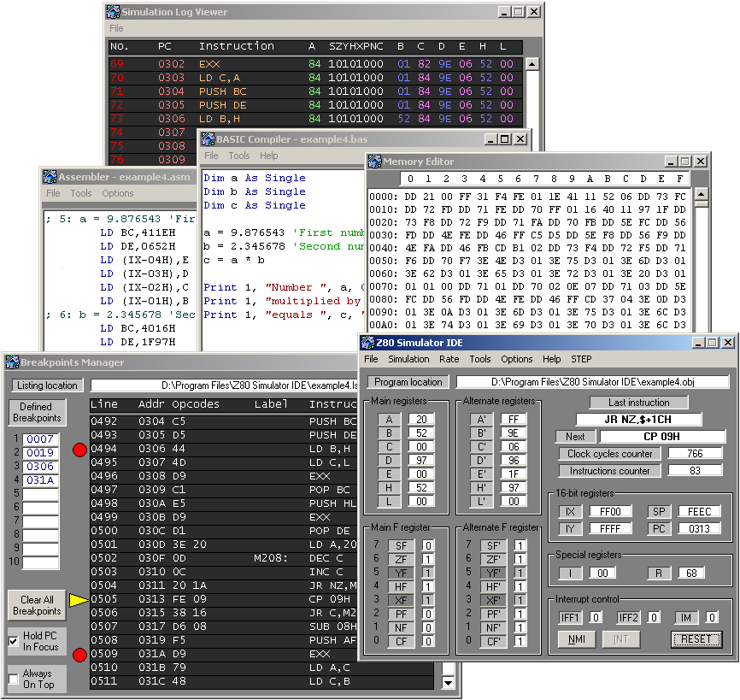Open the Simulation menu in Z80 Simulator

[408, 359]
